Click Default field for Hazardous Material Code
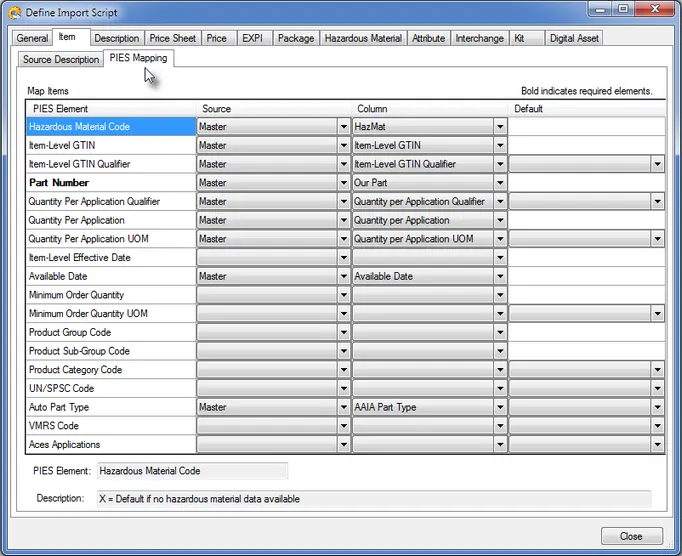Image resolution: width=682 pixels, height=556 pixels. point(587,127)
